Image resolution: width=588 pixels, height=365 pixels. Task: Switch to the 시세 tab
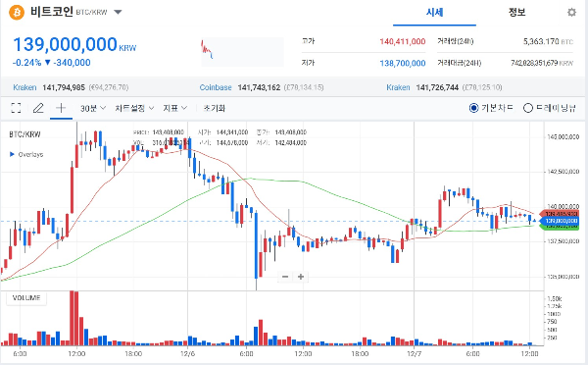(434, 13)
